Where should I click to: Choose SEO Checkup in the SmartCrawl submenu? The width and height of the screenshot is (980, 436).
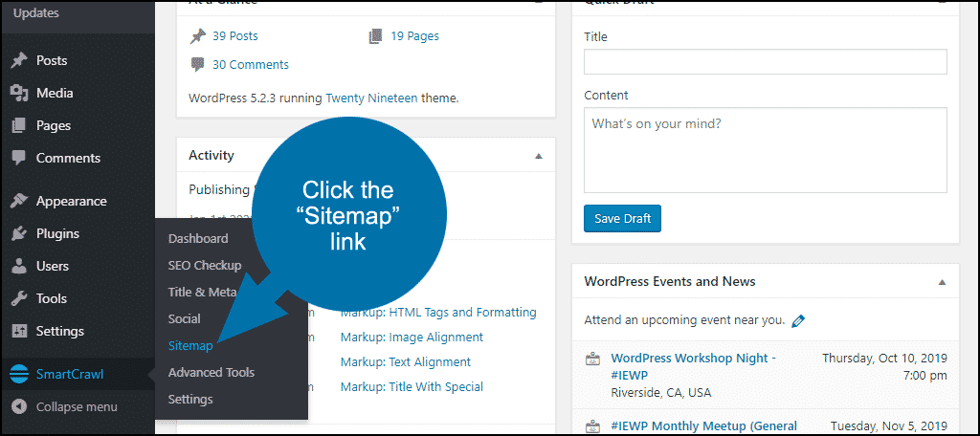click(x=205, y=266)
